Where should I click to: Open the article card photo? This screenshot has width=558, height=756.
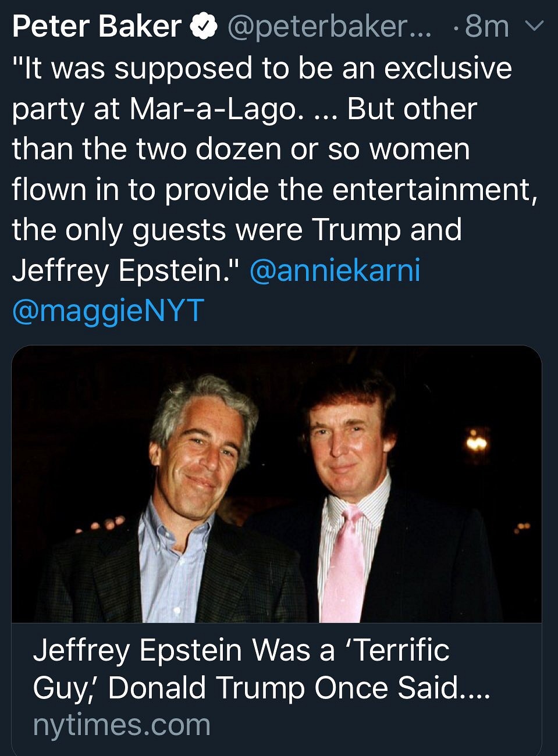click(276, 484)
